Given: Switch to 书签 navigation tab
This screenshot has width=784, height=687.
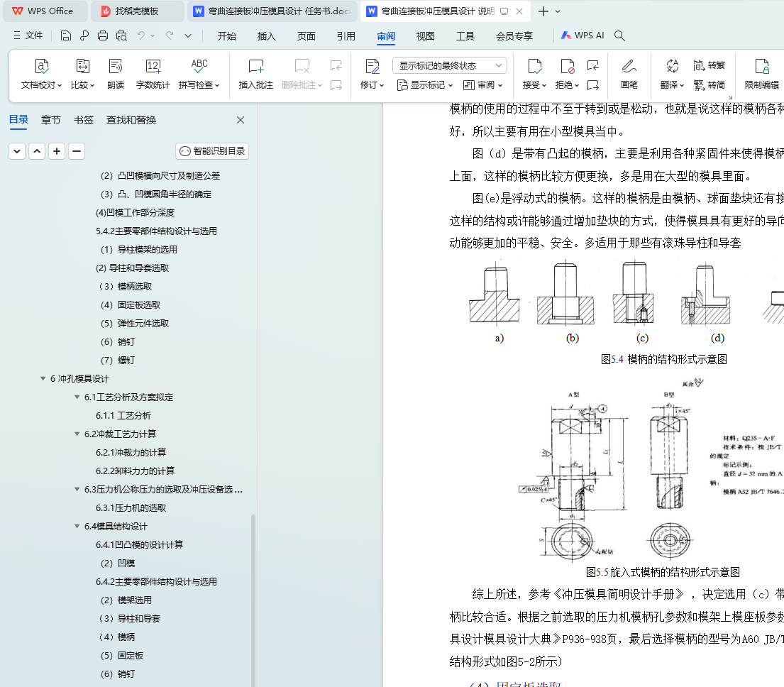Looking at the screenshot, I should click(x=84, y=120).
